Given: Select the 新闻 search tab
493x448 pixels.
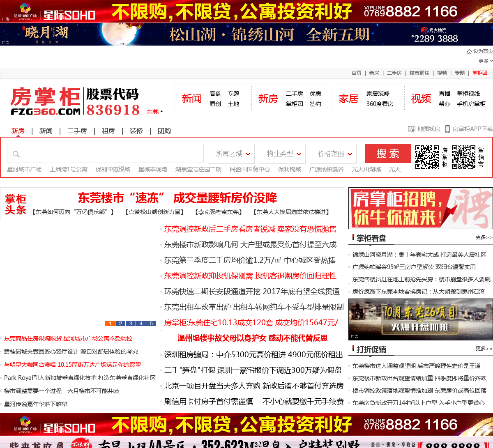Looking at the screenshot, I should pyautogui.click(x=46, y=131).
